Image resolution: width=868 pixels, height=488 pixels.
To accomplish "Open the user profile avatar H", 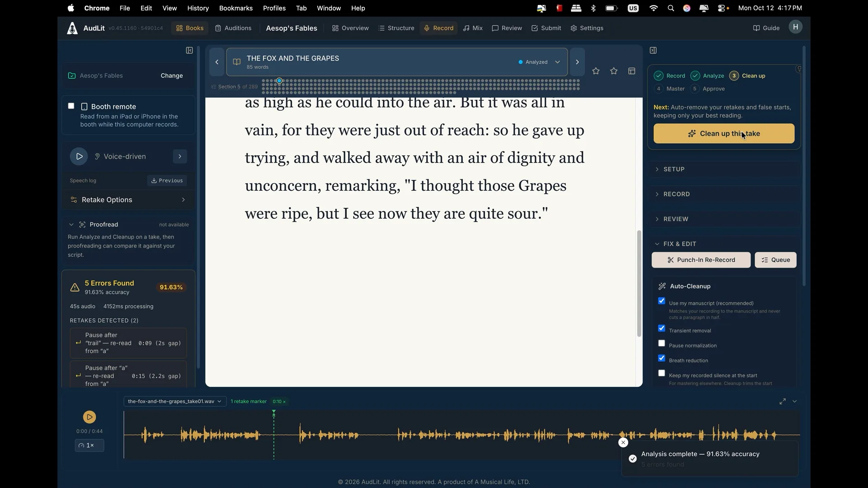I will click(x=795, y=27).
